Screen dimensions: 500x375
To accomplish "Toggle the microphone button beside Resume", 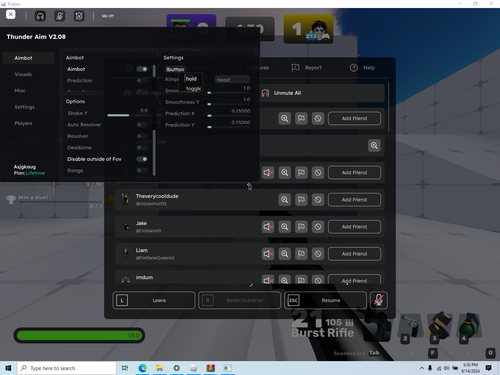I will (x=379, y=300).
